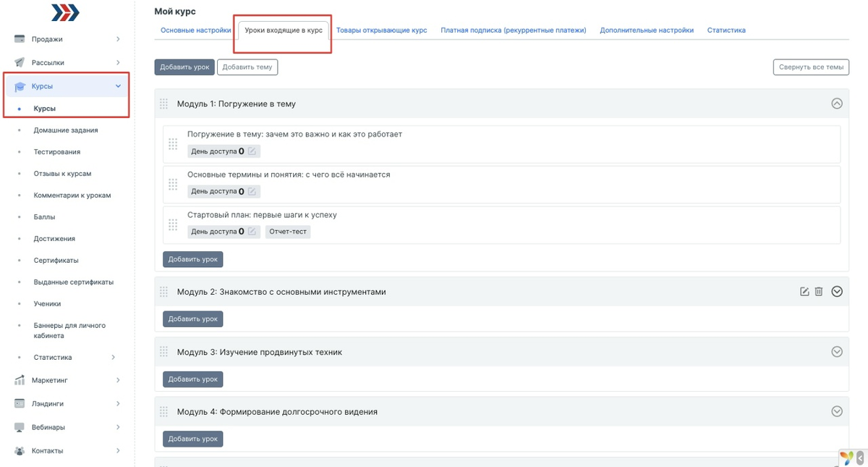Click lesson title Стартовый план: первые шаги к успеху
The width and height of the screenshot is (868, 467).
tap(262, 215)
